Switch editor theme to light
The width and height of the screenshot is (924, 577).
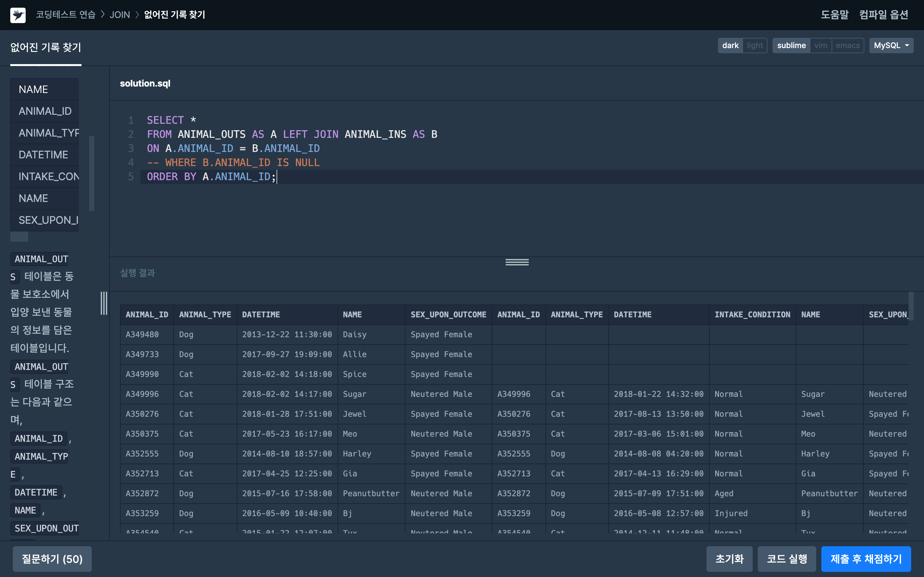755,46
